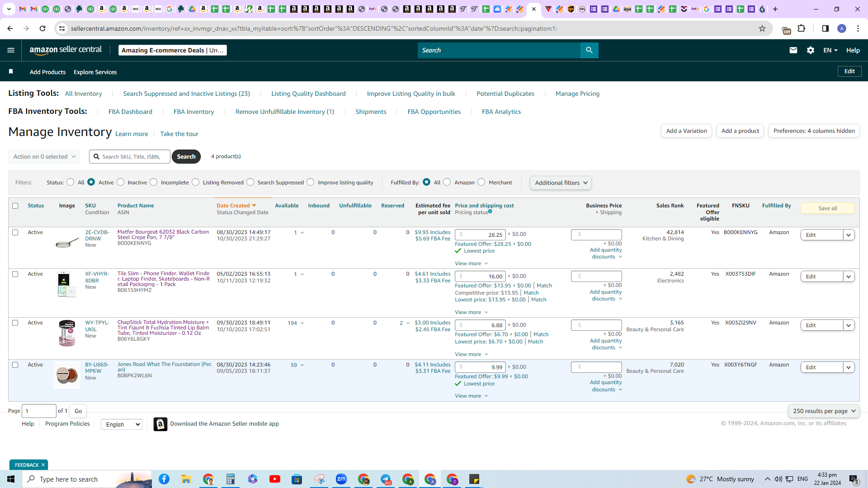Open a new browser tab
Viewport: 868px width, 488px height.
(775, 9)
